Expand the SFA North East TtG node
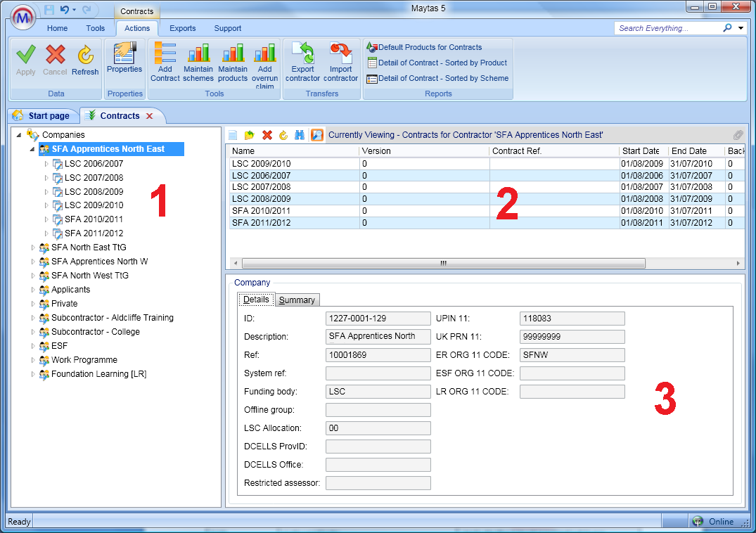 (x=32, y=248)
